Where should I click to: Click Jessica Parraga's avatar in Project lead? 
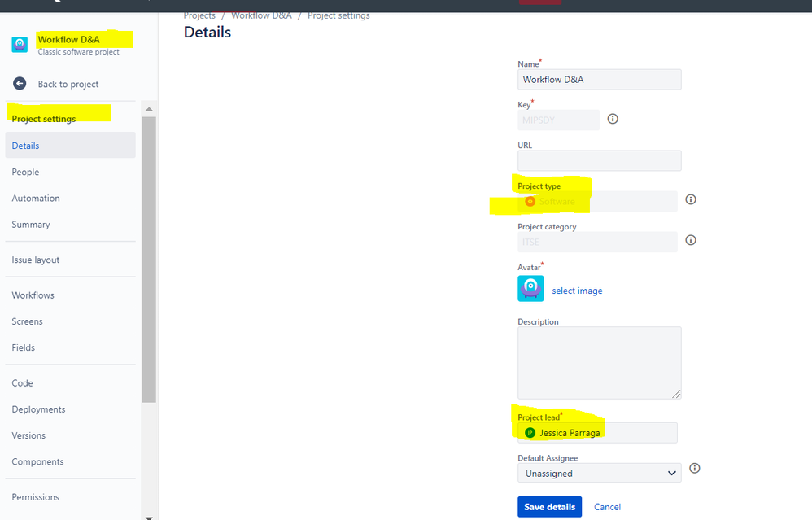(530, 432)
